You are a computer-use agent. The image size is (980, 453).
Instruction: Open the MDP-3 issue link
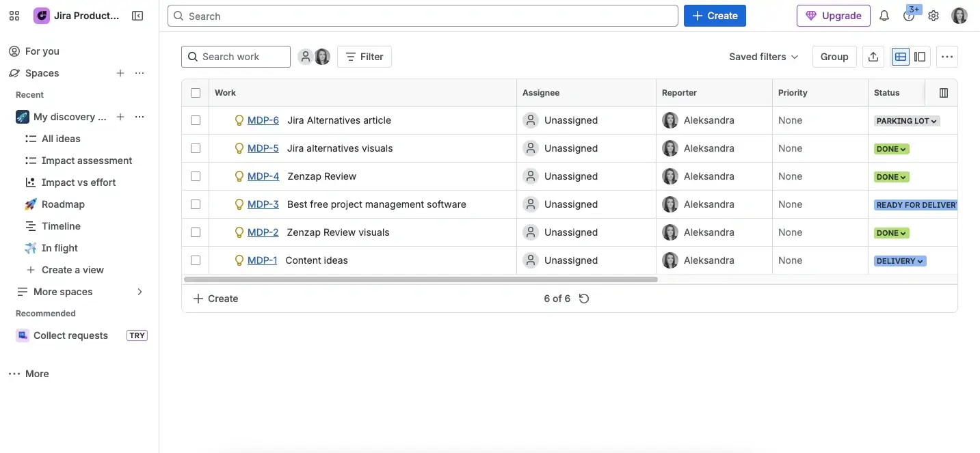[263, 204]
